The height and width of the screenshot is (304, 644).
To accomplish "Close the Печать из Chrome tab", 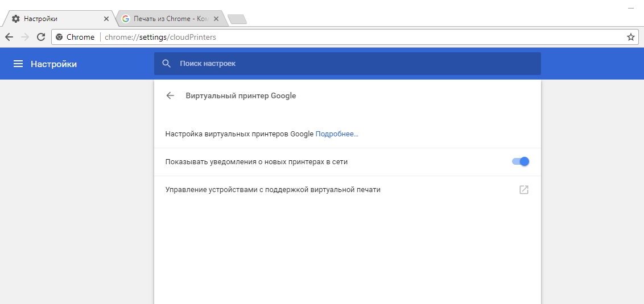I will (216, 19).
